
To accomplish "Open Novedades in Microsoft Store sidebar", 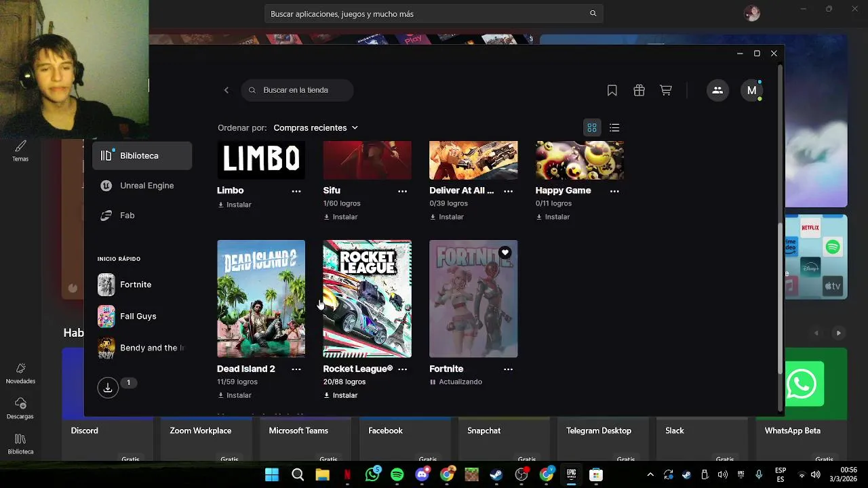I will click(20, 373).
